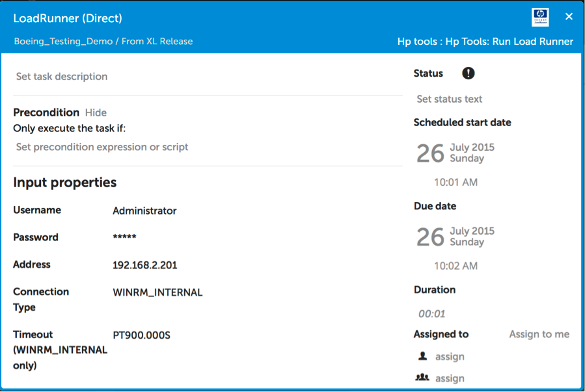Click Assign to me link

[x=539, y=334]
